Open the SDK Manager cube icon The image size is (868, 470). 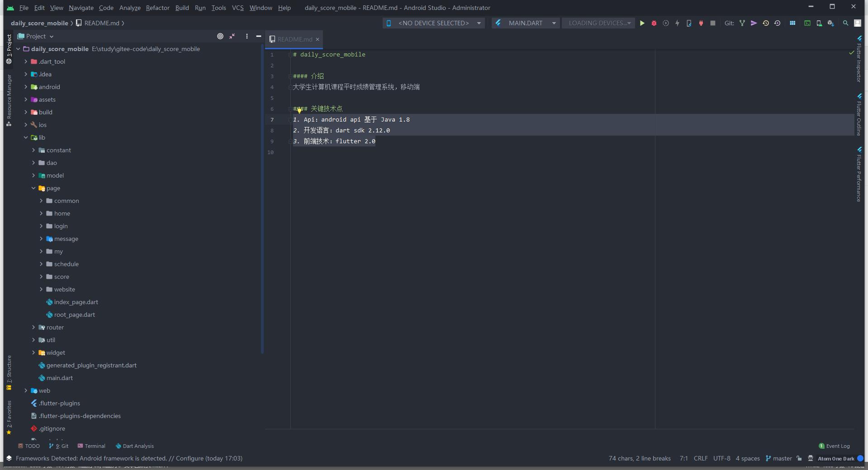831,23
